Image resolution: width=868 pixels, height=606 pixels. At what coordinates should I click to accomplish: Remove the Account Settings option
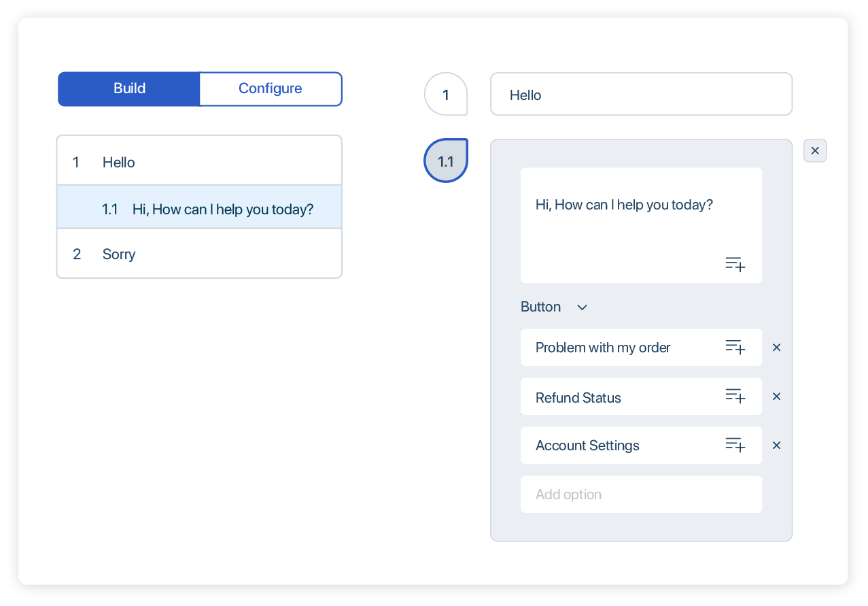pos(777,445)
